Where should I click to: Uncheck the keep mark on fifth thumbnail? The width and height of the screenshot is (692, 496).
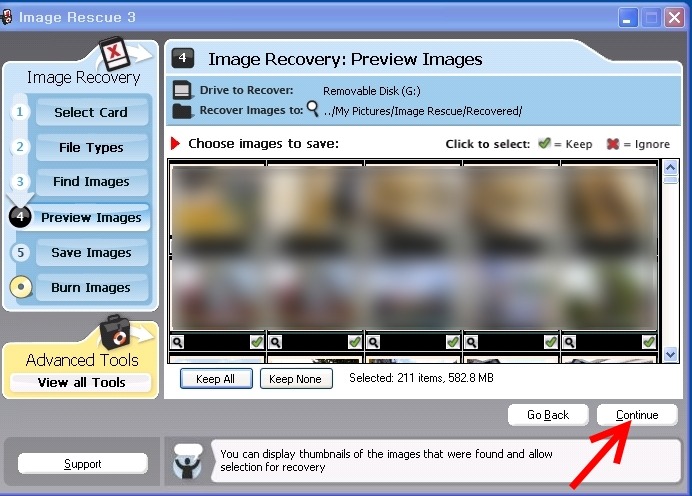(648, 342)
